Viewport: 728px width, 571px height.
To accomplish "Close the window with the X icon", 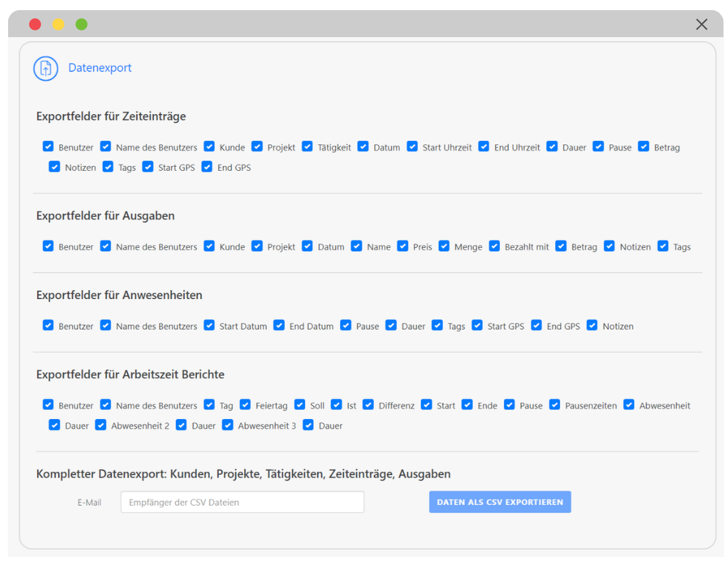I will pos(702,25).
